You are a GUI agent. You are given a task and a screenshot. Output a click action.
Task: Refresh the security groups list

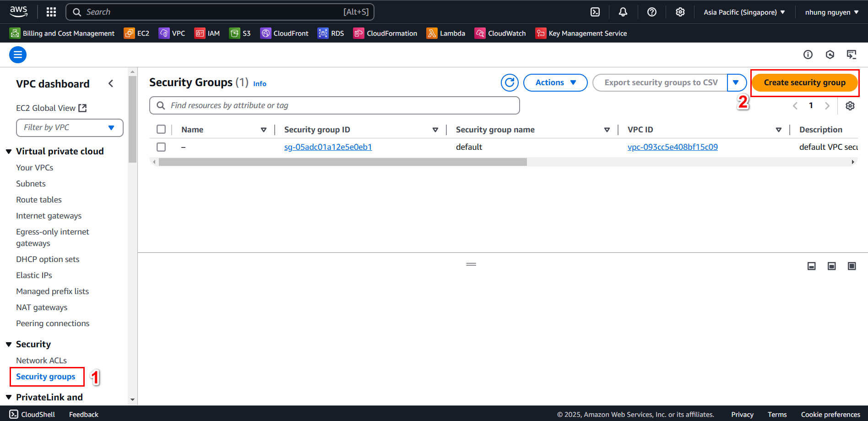[x=510, y=83]
